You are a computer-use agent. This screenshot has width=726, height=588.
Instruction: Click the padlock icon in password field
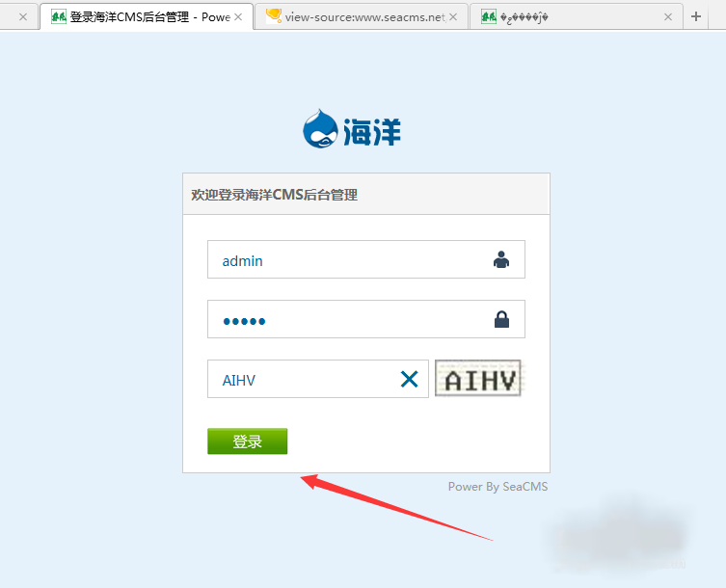tap(501, 319)
